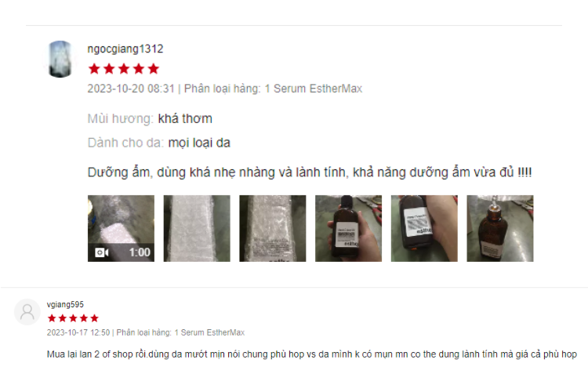The image size is (588, 392).
Task: Click the five-star rating of ngocgiang1312
Action: (124, 69)
